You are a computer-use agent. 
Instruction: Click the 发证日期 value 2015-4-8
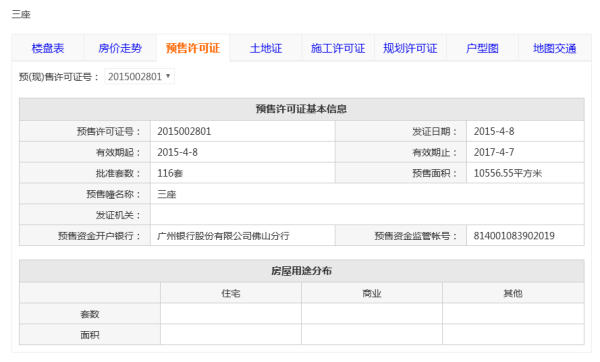point(494,132)
